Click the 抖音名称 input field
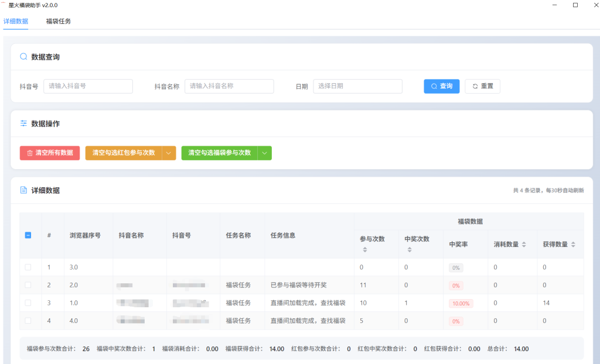600x364 pixels. click(229, 86)
